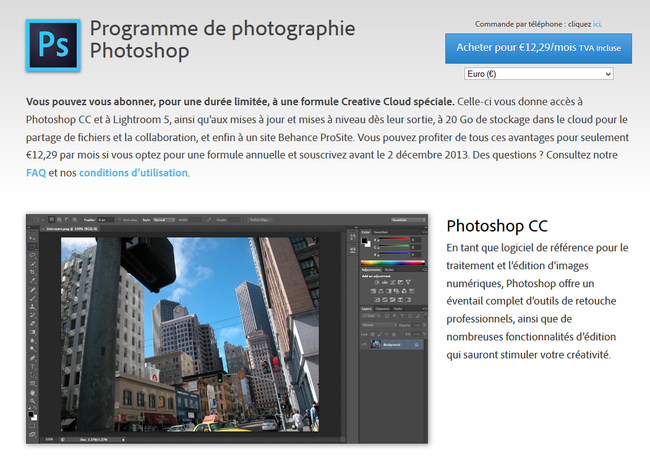Open the Fill dropdown arrow in Layers
Screen dimensions: 650x458
click(424, 334)
